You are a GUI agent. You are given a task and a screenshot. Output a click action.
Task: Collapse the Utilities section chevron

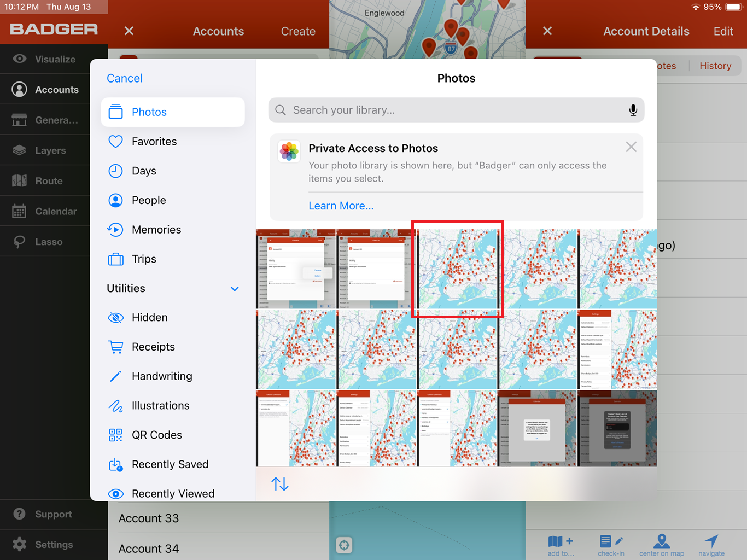click(235, 289)
